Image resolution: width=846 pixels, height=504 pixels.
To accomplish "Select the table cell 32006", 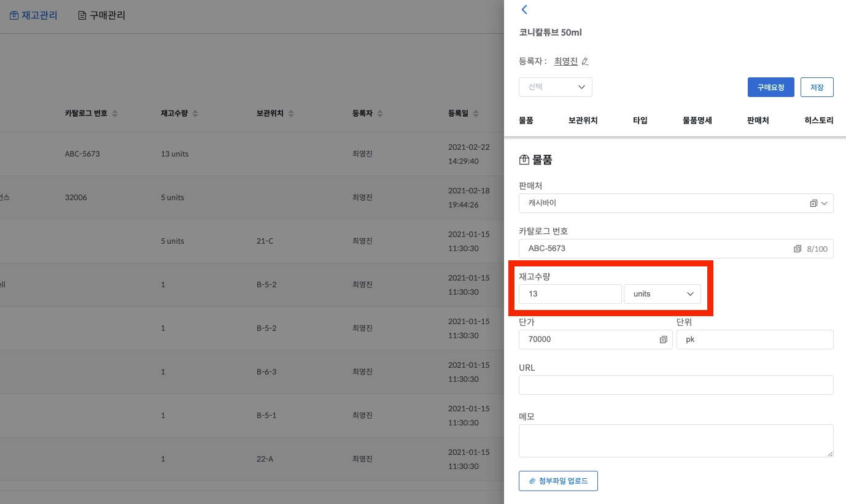I will coord(76,198).
